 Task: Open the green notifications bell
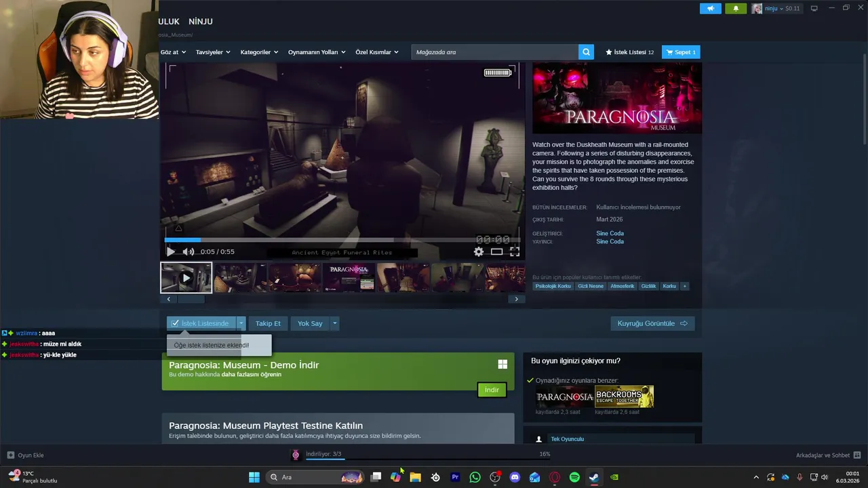coord(736,8)
